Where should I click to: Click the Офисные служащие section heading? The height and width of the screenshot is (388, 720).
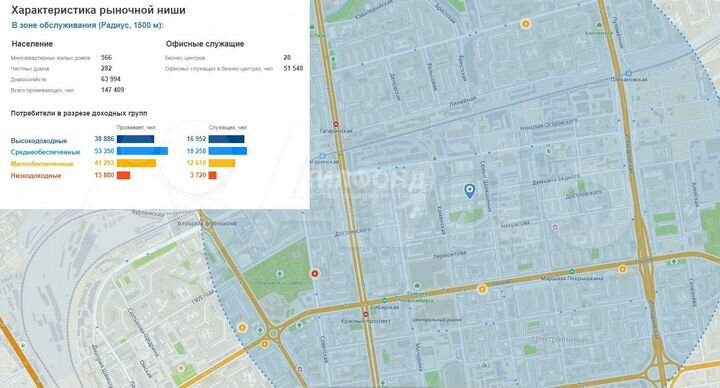pos(205,44)
